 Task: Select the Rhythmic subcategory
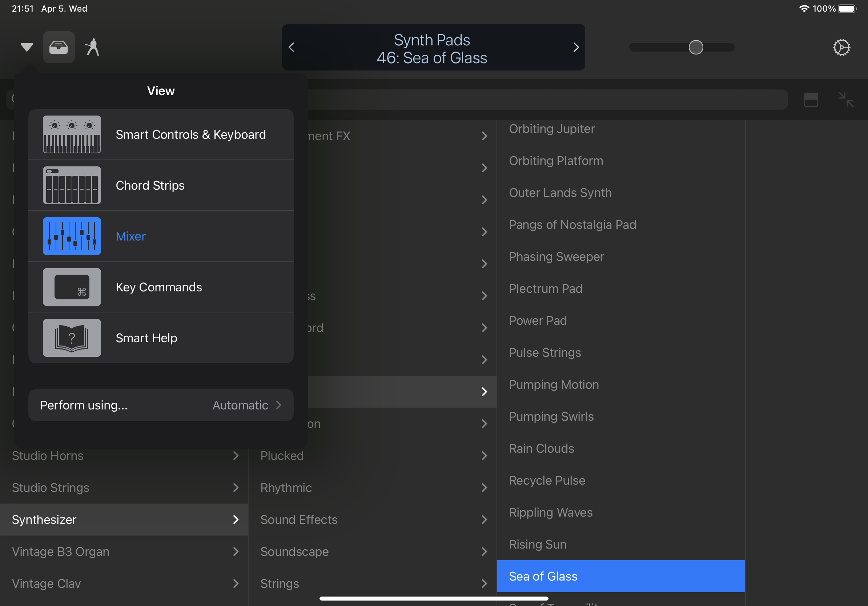click(x=372, y=488)
